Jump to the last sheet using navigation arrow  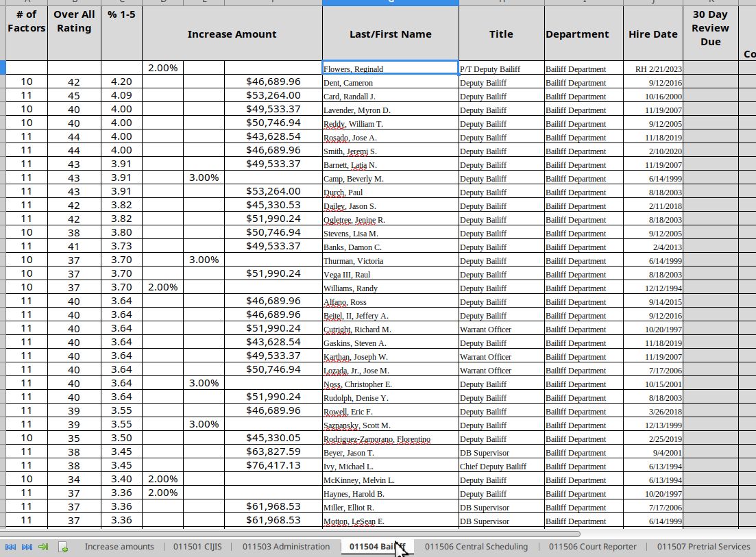pyautogui.click(x=27, y=547)
